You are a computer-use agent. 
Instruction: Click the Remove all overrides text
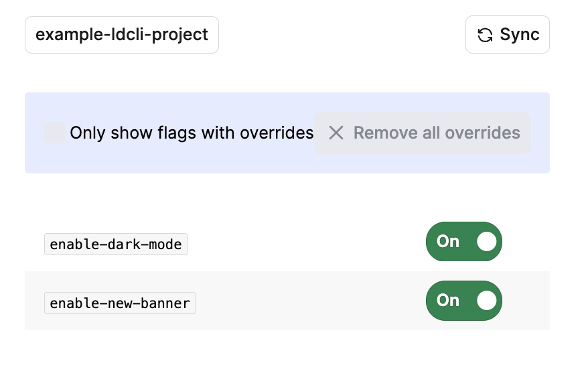tap(437, 133)
